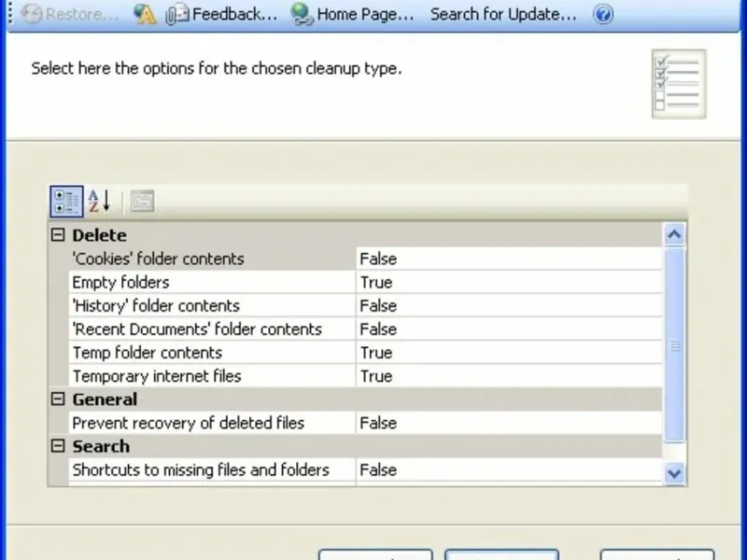This screenshot has height=560, width=747.
Task: Collapse the Delete category
Action: [58, 235]
